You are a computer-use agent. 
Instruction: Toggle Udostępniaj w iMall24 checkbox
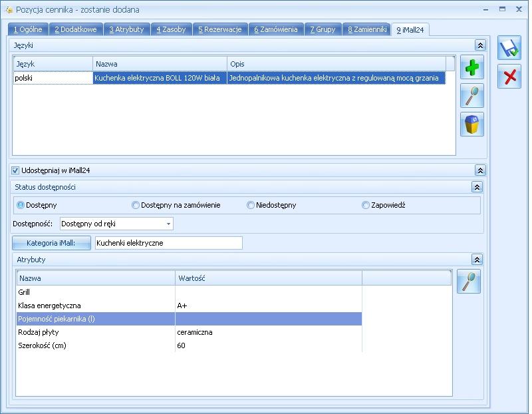15,170
